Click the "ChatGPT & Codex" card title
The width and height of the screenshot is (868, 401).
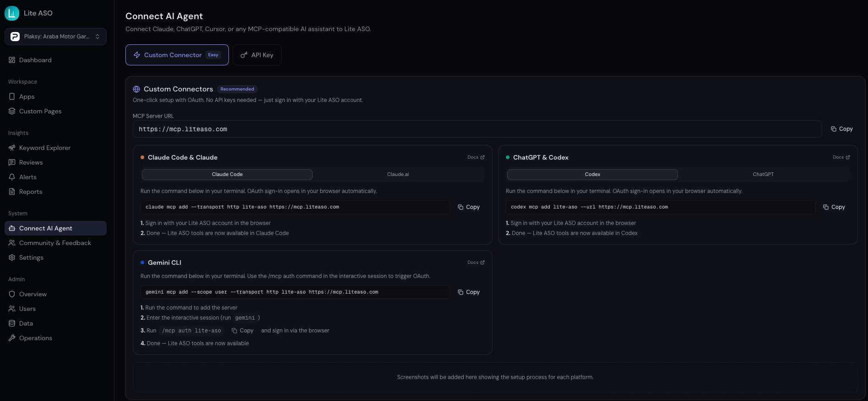point(541,157)
